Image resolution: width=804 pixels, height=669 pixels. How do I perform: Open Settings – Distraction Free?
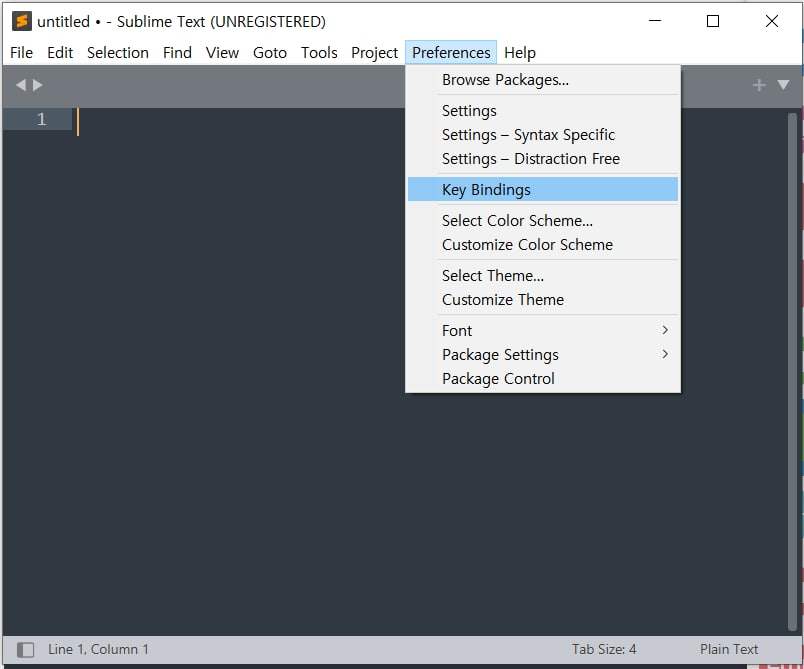click(x=543, y=159)
